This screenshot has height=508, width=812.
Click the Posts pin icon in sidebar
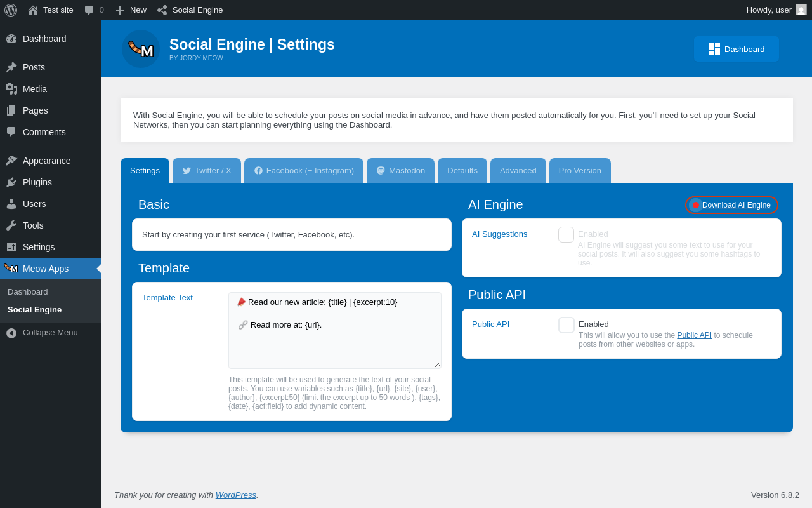coord(11,67)
